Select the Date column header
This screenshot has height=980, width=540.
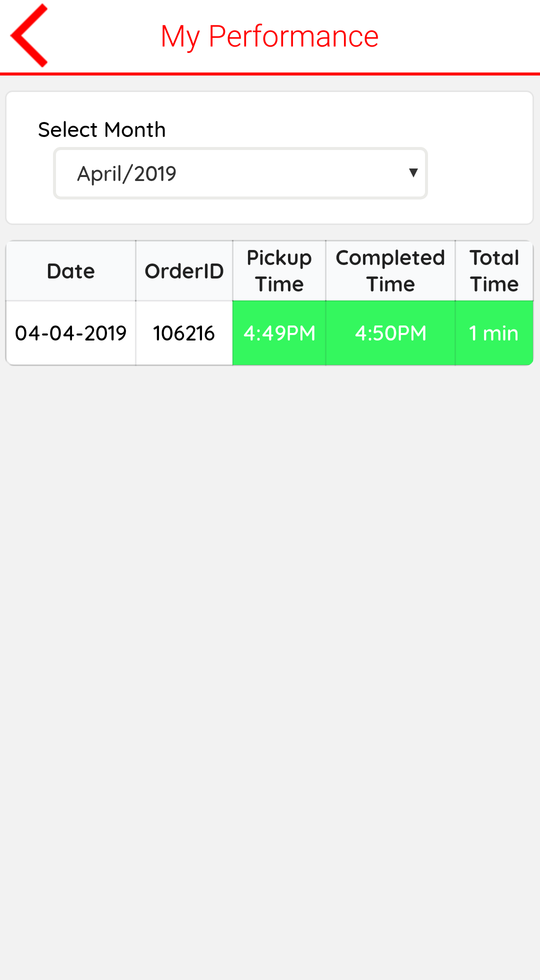coord(71,271)
